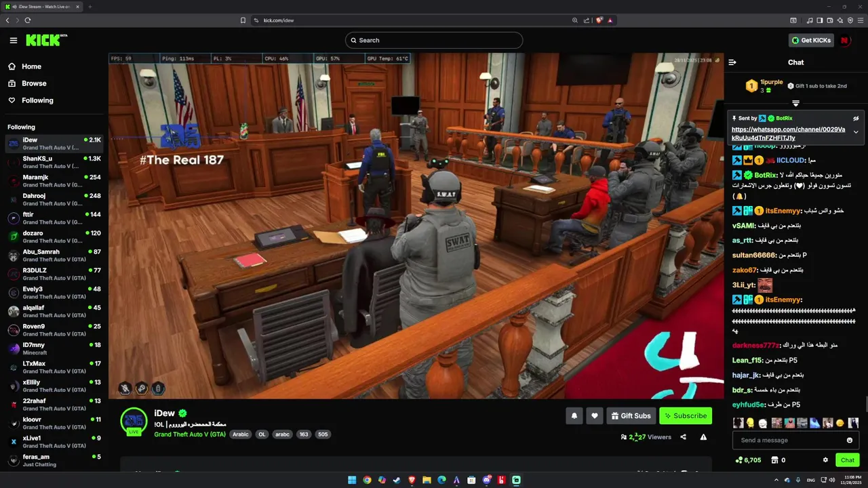Send message with green Chat button
The height and width of the screenshot is (488, 868).
click(x=848, y=460)
